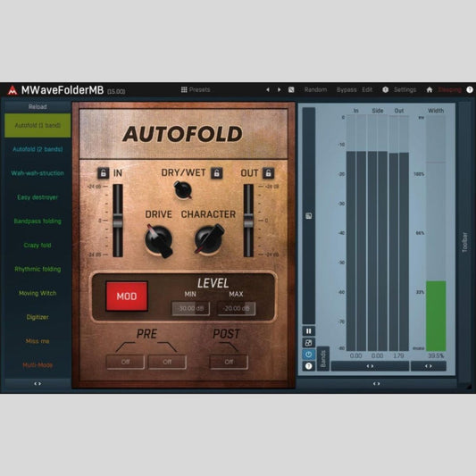Click the DRY/WET knob
Screen dimensions: 476x476
(x=183, y=190)
